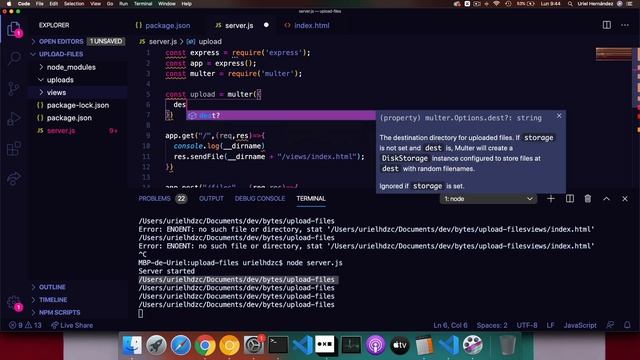Accept the 'dest?' autocomplete suggestion

281,116
